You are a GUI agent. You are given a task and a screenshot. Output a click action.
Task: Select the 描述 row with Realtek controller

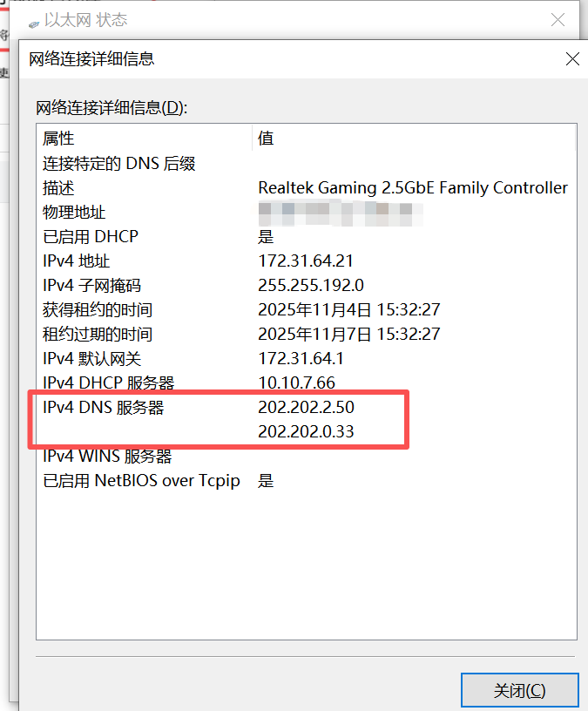coord(59,187)
